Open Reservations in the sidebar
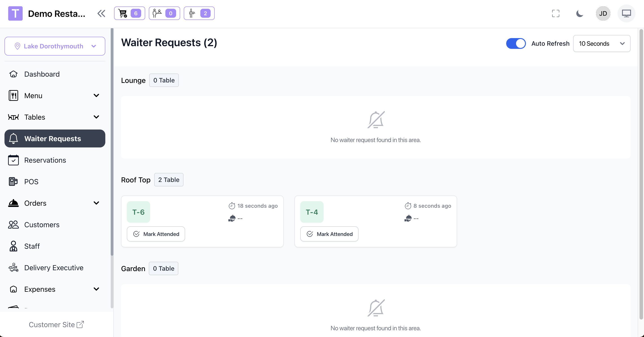 point(45,160)
